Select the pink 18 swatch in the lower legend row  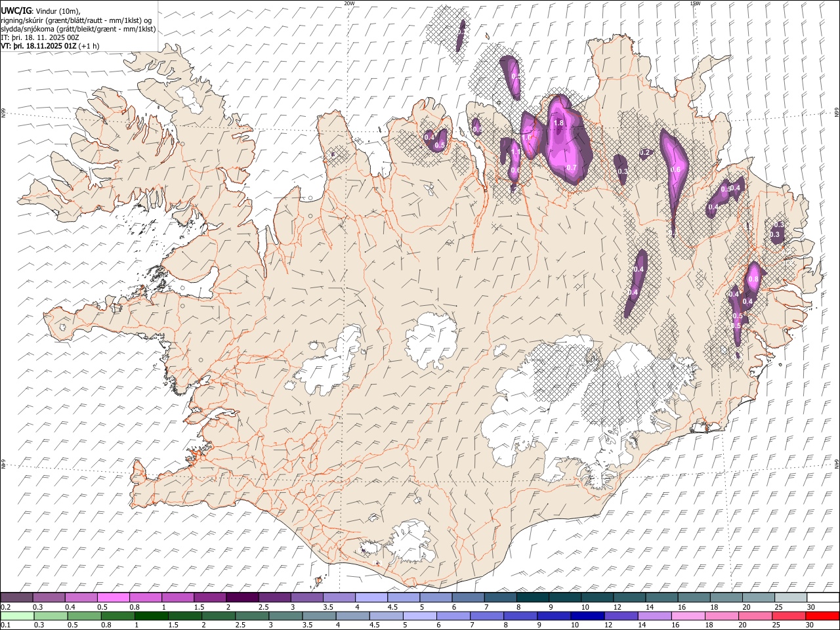722,616
